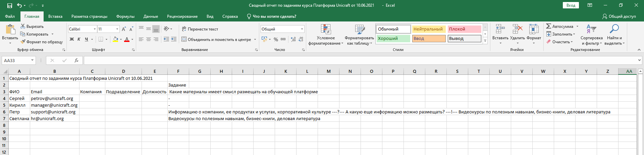Click the Общий доступ share button

click(619, 16)
